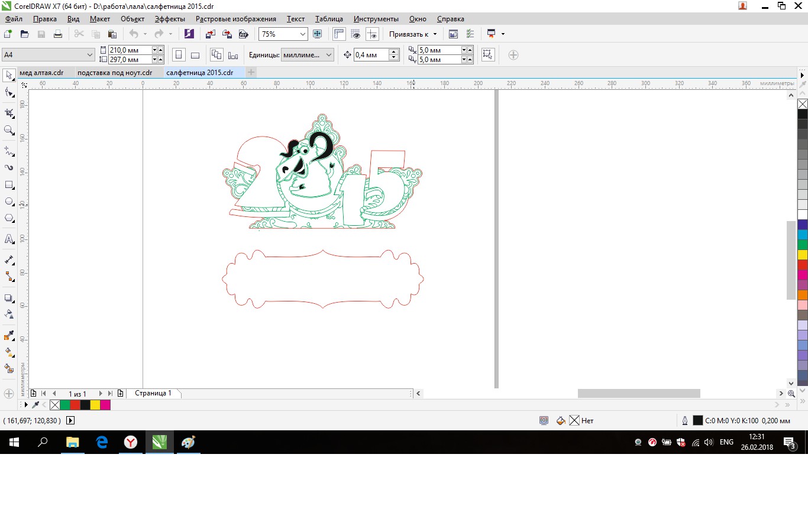Select the Transparency tool

(9, 314)
